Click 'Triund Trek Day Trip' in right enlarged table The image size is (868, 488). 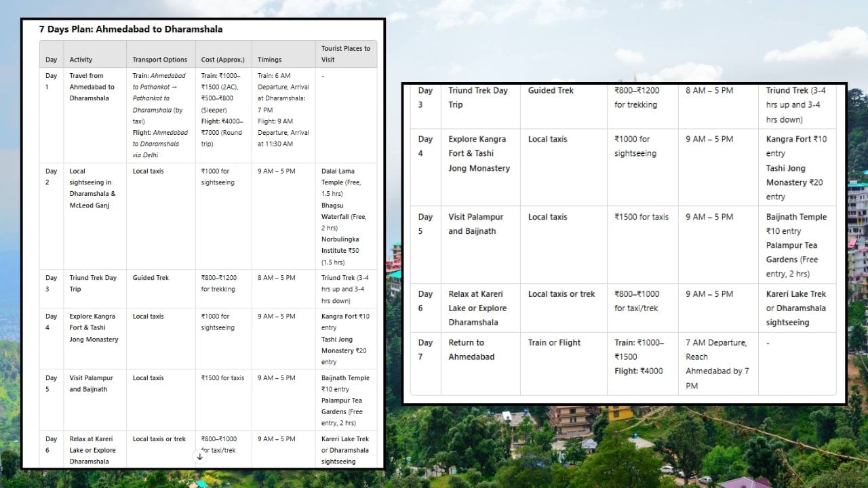478,97
